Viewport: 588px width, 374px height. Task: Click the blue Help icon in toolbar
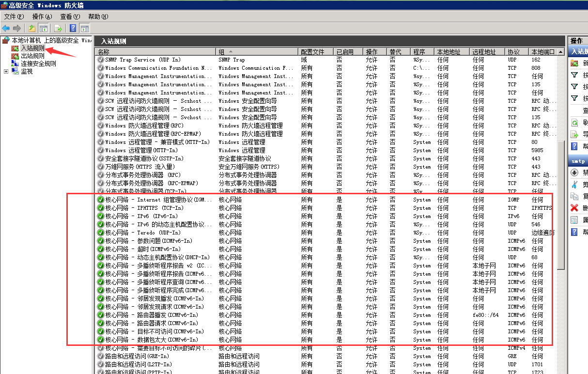[x=73, y=28]
